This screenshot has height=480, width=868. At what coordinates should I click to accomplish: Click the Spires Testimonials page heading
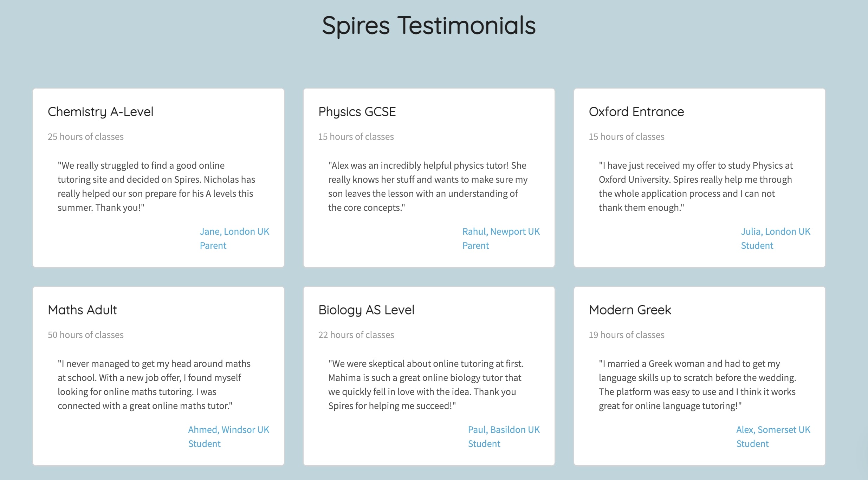click(429, 26)
